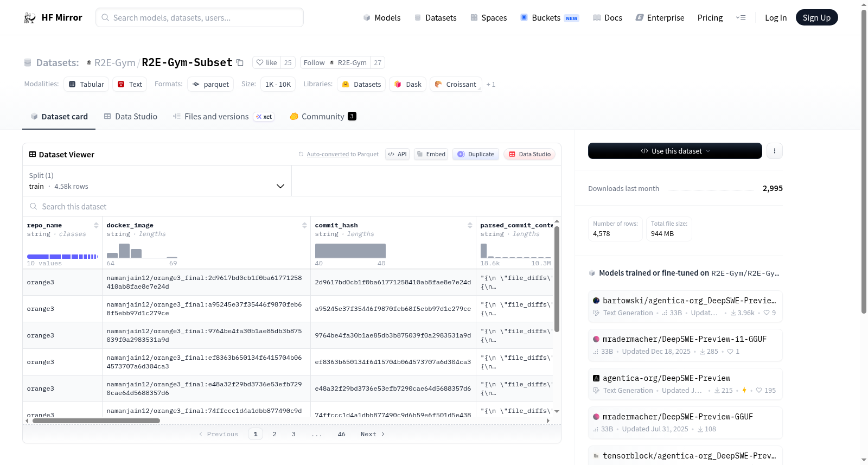Click the vertical table scrollbar

(x=557, y=279)
